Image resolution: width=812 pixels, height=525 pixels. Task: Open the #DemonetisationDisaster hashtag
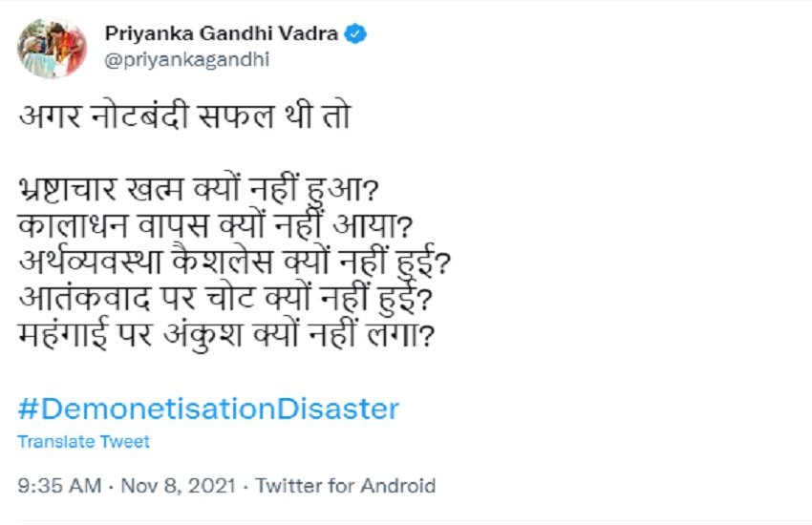(208, 409)
